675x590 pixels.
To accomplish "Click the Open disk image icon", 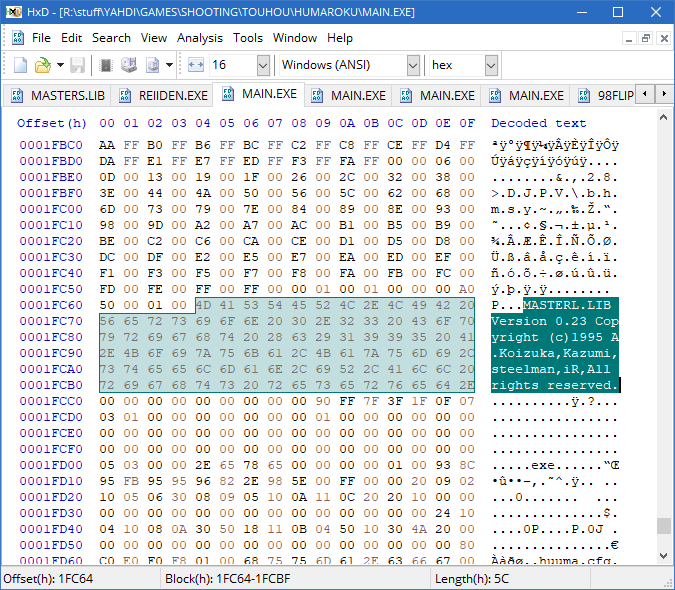I will click(x=152, y=65).
